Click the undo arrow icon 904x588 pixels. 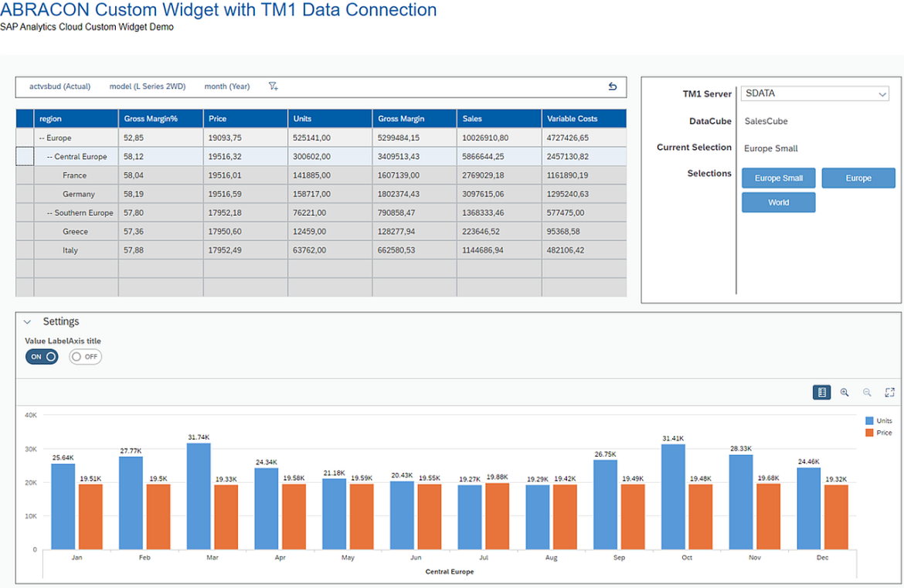click(x=613, y=87)
